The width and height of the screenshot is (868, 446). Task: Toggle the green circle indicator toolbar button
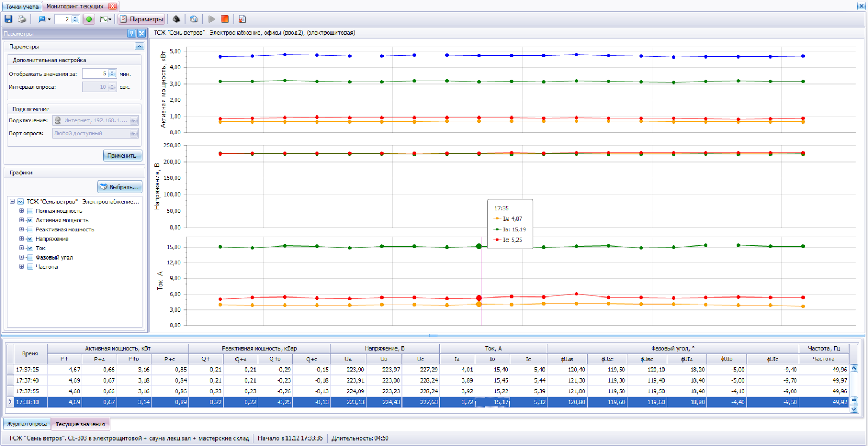pos(89,19)
